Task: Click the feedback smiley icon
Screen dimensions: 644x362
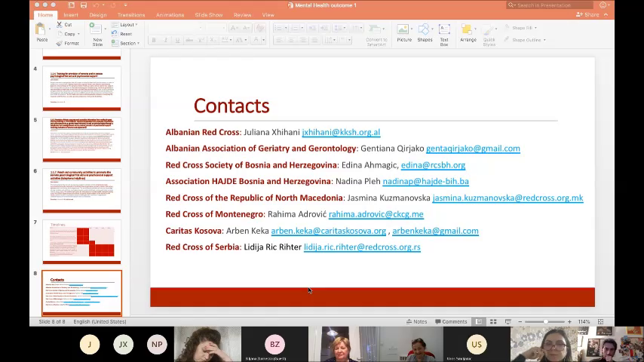Action: click(x=603, y=5)
